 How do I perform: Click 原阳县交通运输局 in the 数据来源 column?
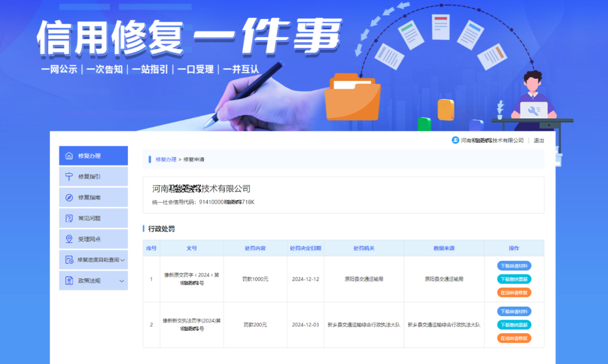444,279
